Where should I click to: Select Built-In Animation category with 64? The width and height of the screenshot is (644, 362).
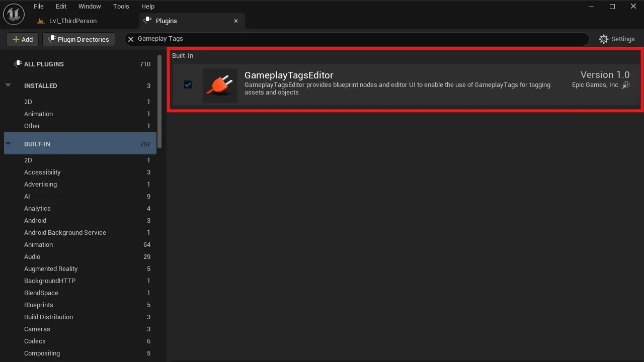pos(80,244)
